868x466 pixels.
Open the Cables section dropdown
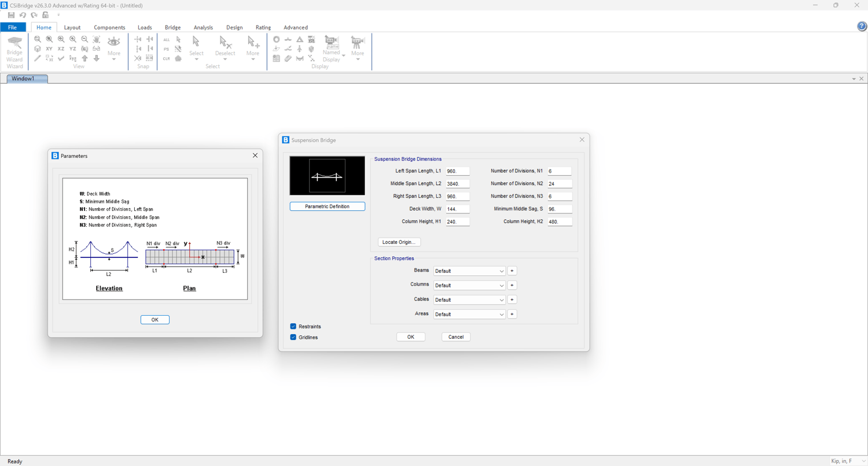pyautogui.click(x=469, y=299)
